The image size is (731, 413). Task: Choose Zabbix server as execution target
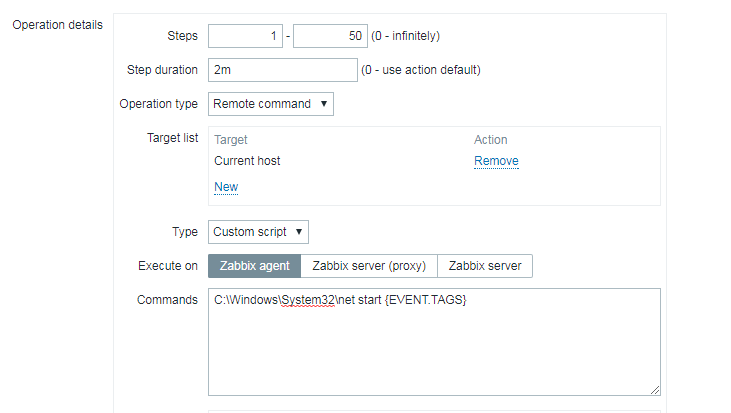coord(485,266)
